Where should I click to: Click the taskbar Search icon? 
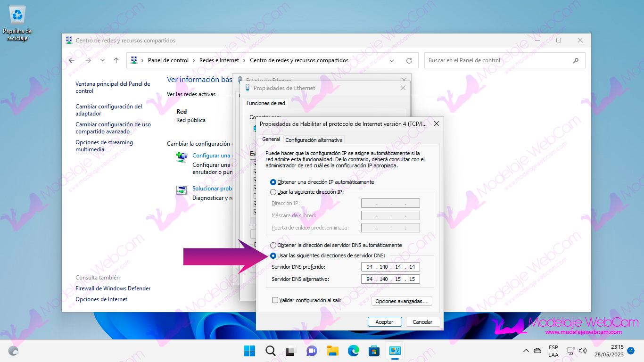[x=270, y=351]
